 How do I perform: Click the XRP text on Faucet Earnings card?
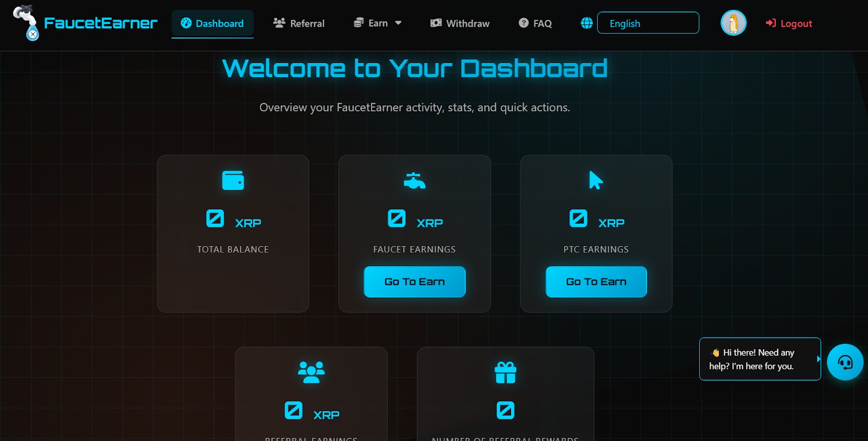(430, 223)
